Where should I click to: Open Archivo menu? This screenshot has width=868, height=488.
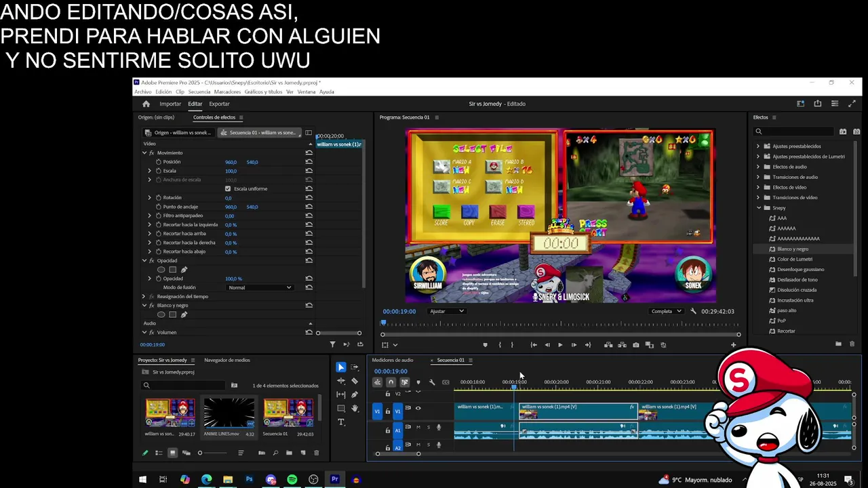[143, 91]
